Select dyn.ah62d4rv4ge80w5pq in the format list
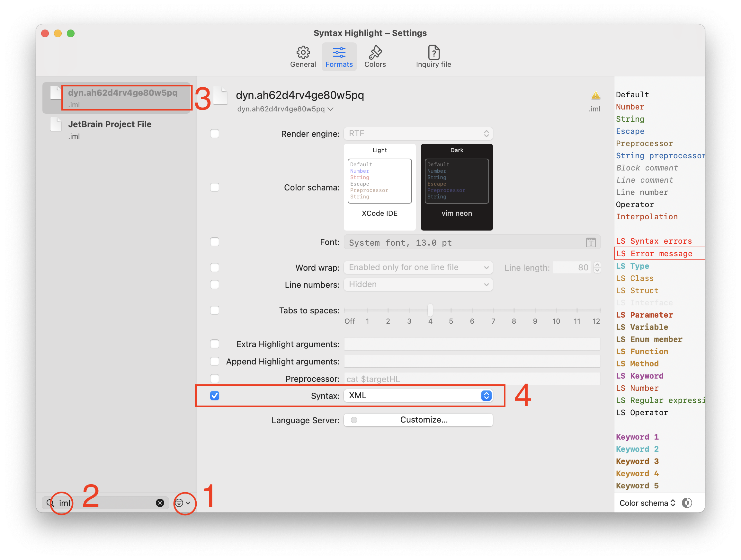 [116, 98]
